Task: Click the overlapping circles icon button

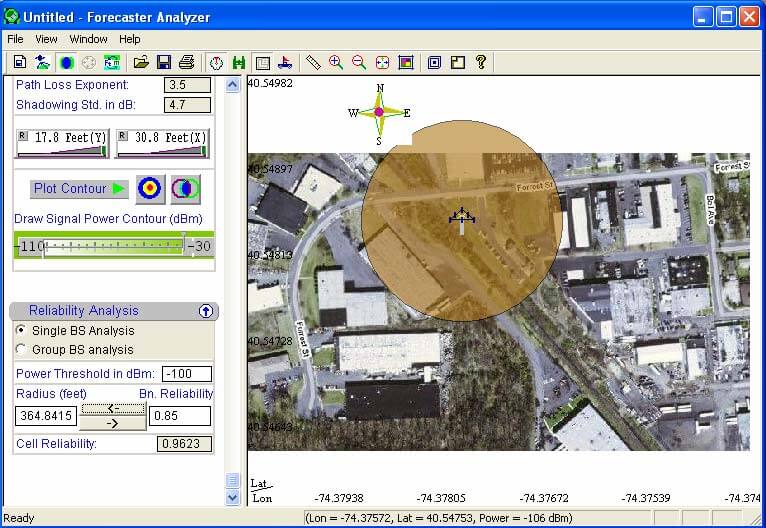Action: pyautogui.click(x=186, y=189)
